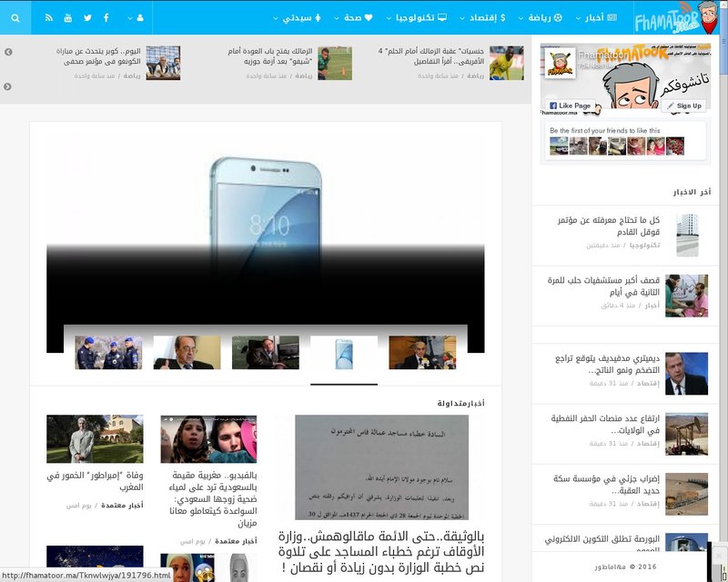Go to the Fhamatoor.ma logo homepage
Image resolution: width=728 pixels, height=582 pixels.
[x=676, y=17]
